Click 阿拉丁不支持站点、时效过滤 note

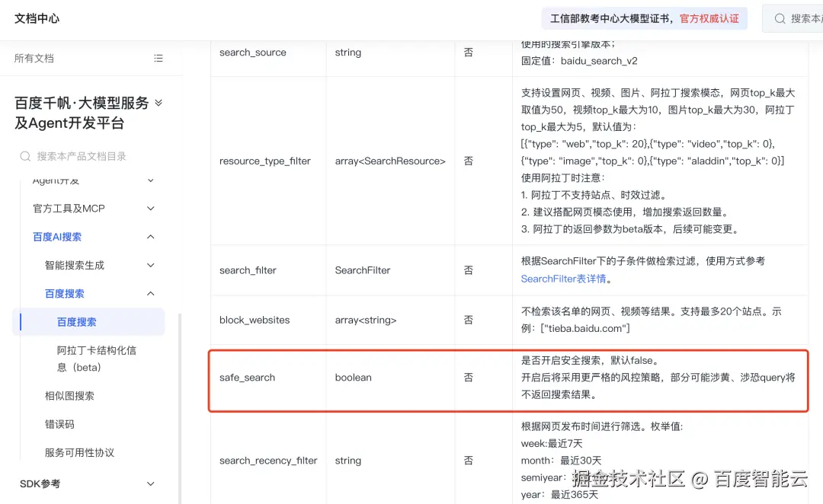coord(594,195)
